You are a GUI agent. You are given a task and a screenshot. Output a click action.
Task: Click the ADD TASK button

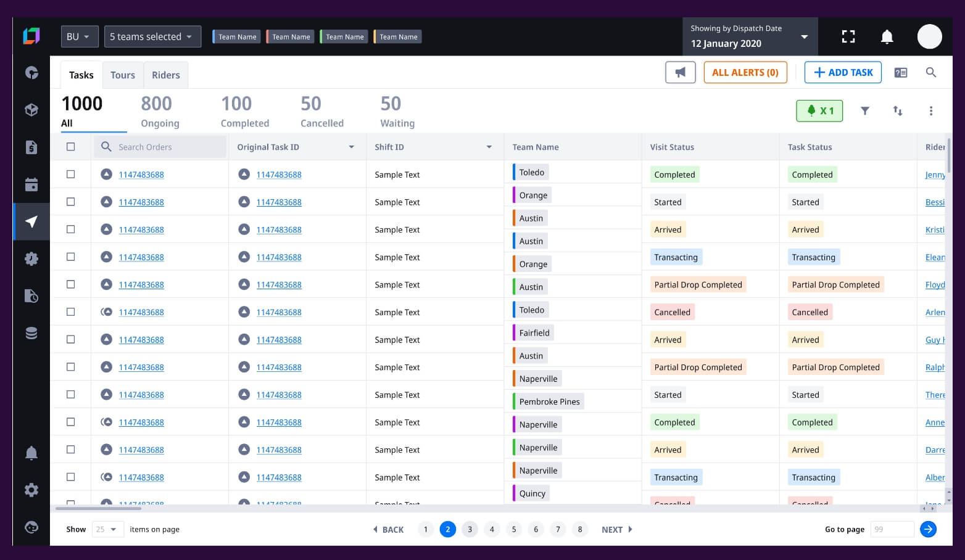(843, 72)
